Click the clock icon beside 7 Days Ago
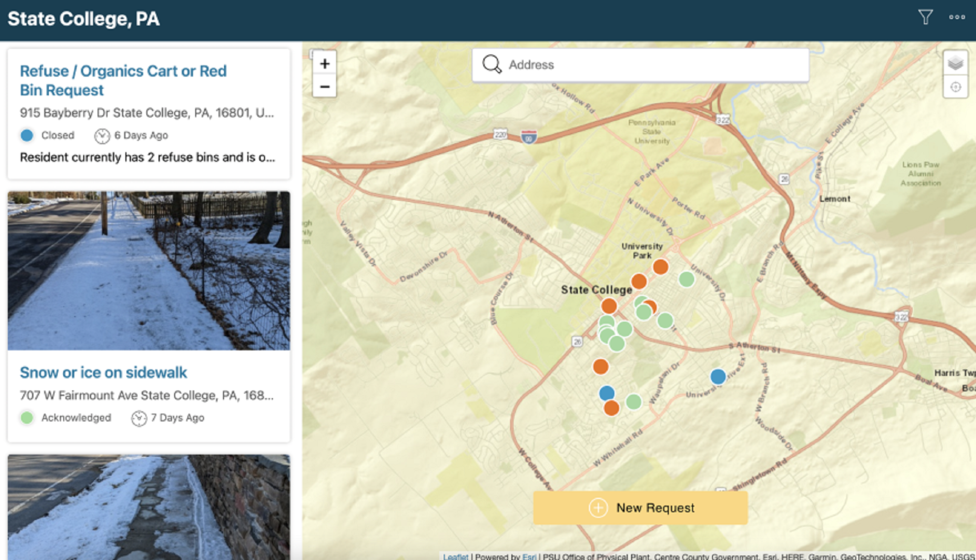Image resolution: width=976 pixels, height=560 pixels. [139, 418]
